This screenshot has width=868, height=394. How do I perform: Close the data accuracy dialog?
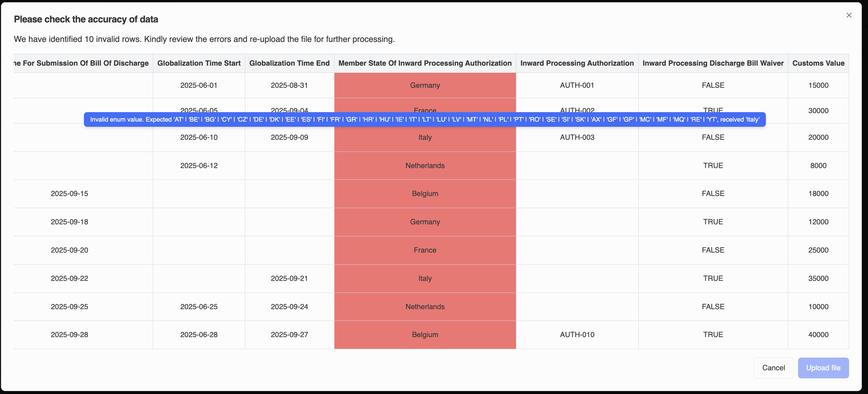pos(849,15)
